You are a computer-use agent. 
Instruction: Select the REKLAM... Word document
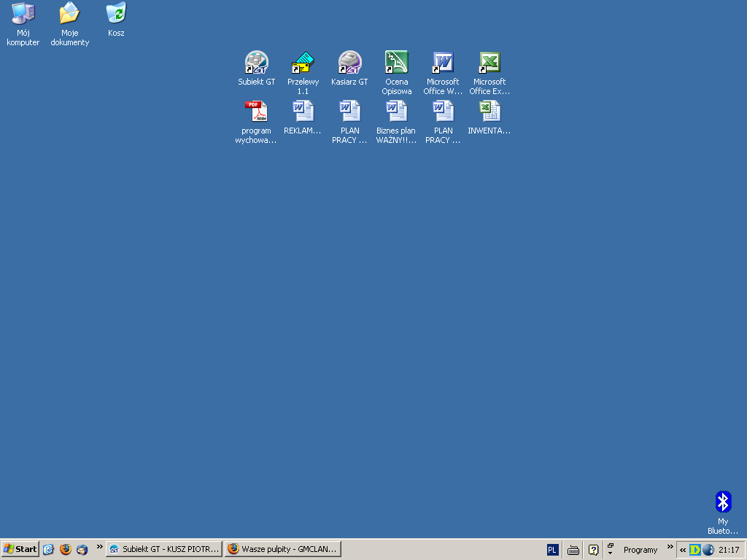click(303, 112)
